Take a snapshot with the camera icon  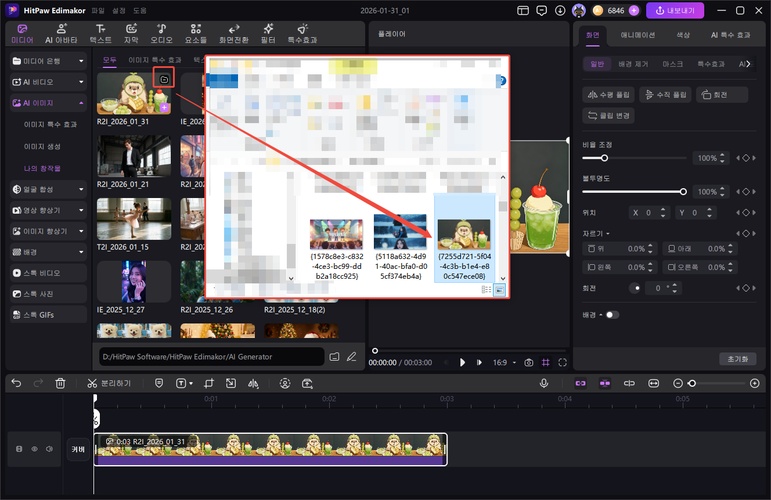(529, 362)
